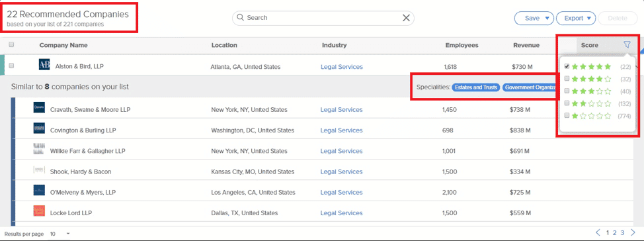This screenshot has height=241, width=644.
Task: Click the Willkie Farr & Gallagher logo
Action: click(x=39, y=149)
